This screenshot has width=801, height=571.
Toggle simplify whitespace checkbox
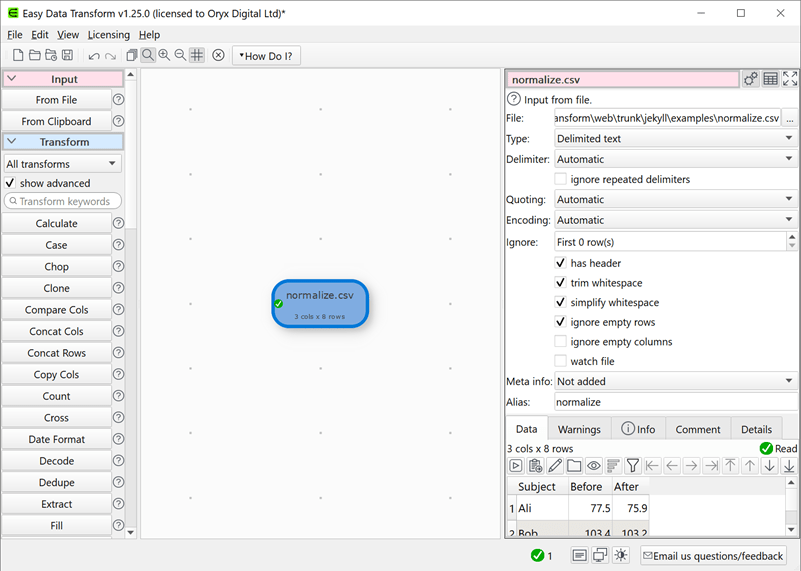(560, 302)
